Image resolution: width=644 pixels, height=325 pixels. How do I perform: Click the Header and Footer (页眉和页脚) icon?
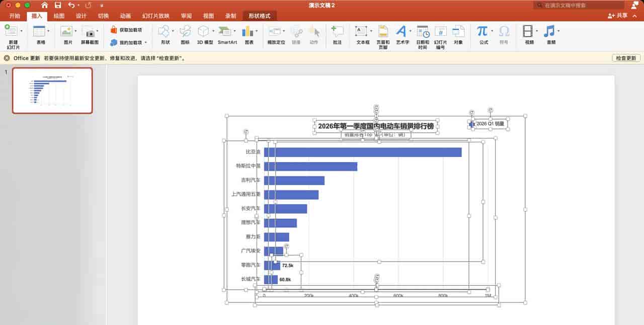383,31
